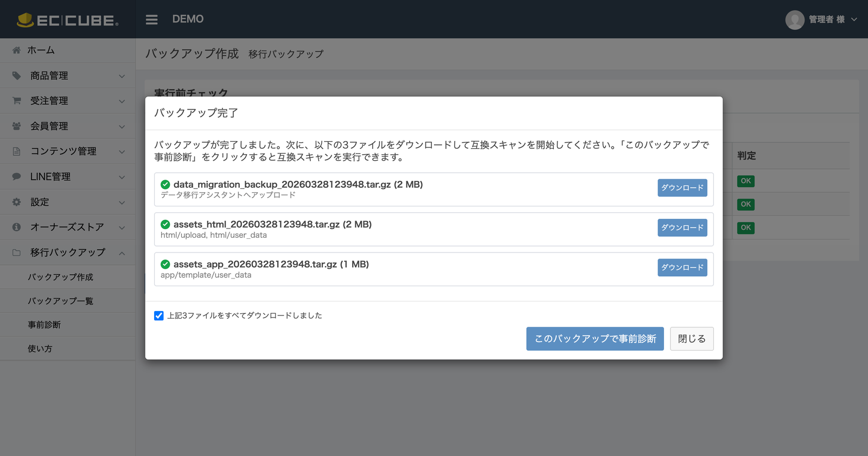Click the バックアップ完了 dialog title
868x456 pixels.
pyautogui.click(x=196, y=113)
